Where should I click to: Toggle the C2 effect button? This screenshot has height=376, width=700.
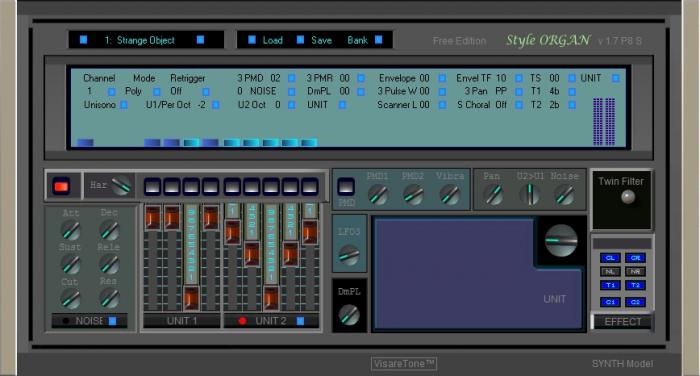(635, 302)
